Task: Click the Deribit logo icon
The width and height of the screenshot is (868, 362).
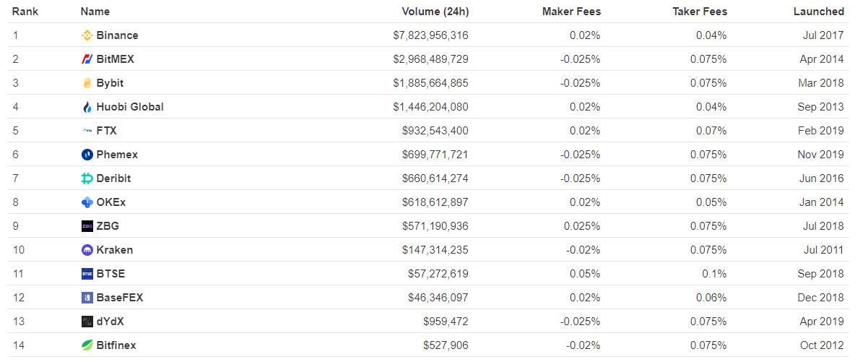Action: [87, 178]
